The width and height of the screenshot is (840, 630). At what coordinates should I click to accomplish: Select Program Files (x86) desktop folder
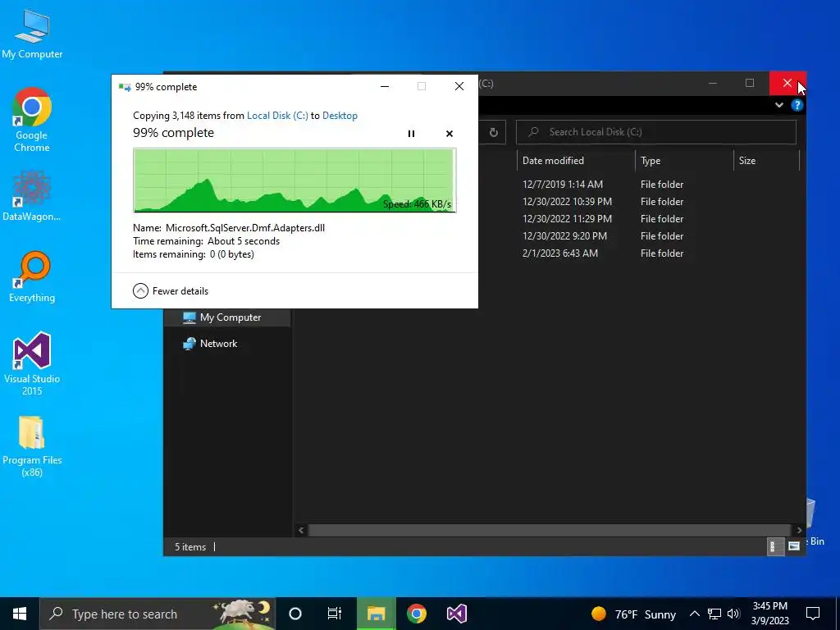[32, 446]
